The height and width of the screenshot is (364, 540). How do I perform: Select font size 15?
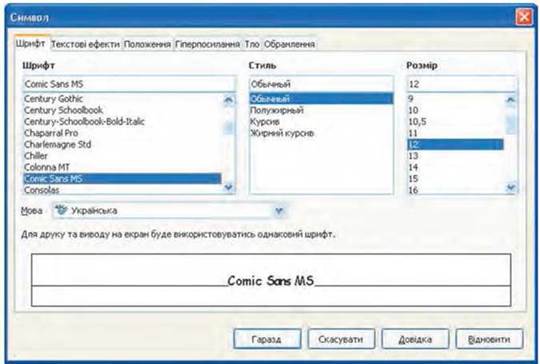click(x=456, y=178)
